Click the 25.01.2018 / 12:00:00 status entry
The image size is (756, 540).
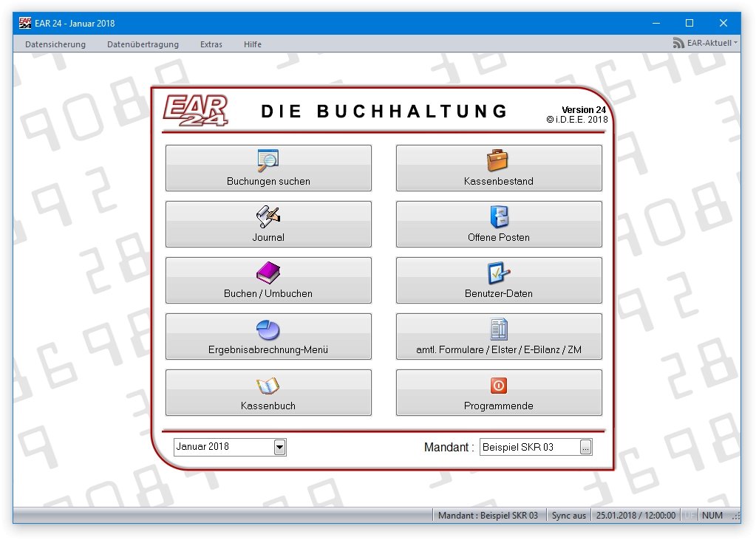636,516
